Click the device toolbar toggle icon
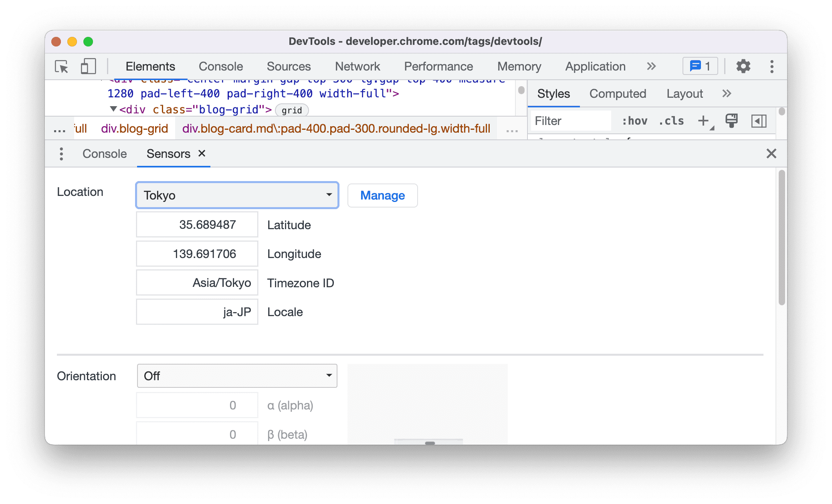 pyautogui.click(x=89, y=66)
